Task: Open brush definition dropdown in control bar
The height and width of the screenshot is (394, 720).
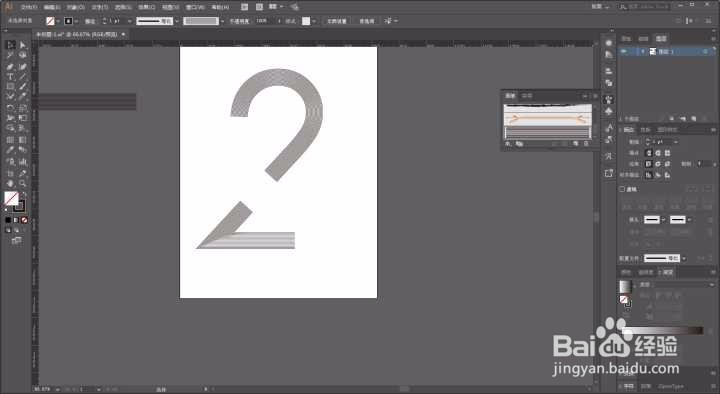Action: (x=223, y=21)
